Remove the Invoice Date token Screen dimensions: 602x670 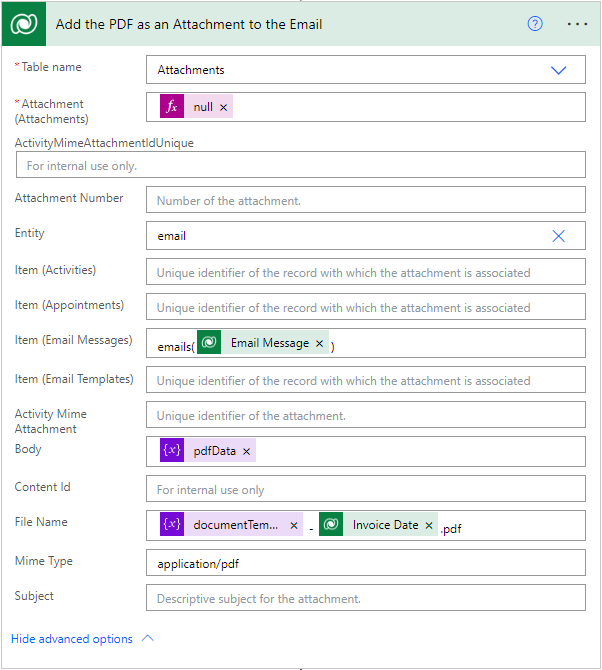tap(428, 525)
